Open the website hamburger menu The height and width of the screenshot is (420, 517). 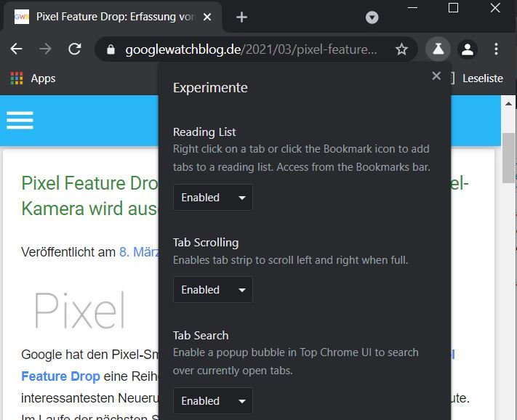[20, 120]
